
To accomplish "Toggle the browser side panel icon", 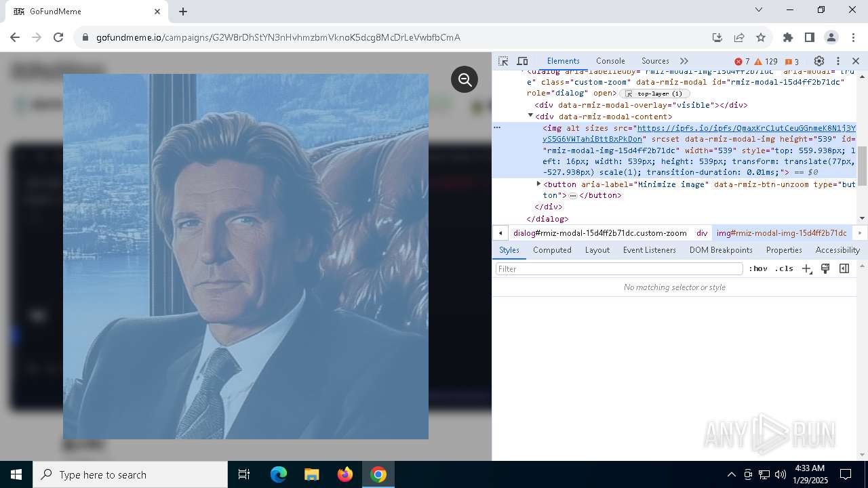I will tap(809, 37).
